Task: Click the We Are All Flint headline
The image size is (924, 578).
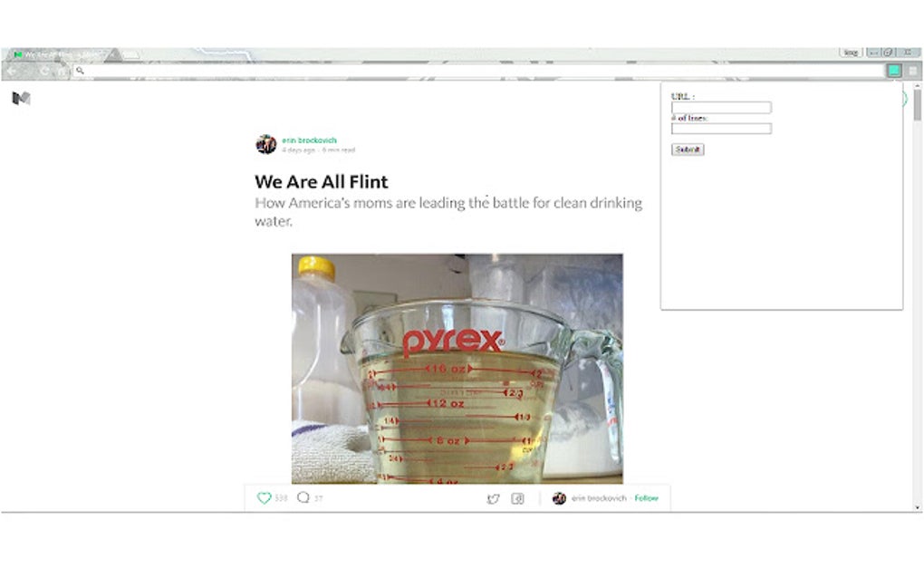Action: [x=322, y=181]
